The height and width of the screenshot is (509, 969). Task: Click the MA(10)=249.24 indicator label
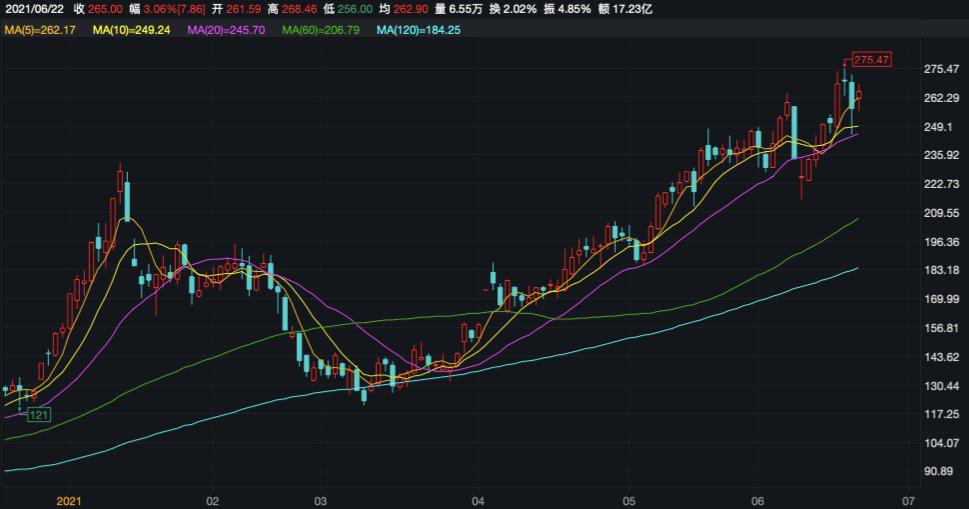(x=131, y=31)
